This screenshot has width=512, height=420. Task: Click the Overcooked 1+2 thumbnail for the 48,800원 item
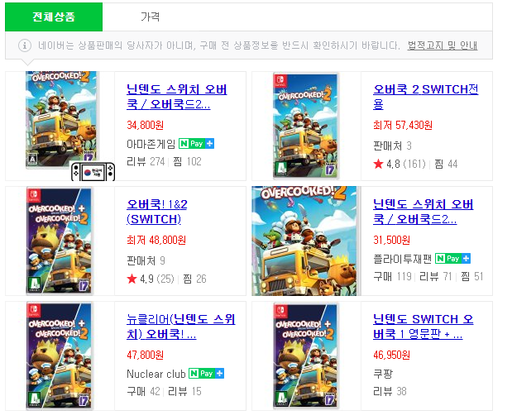[x=60, y=241]
